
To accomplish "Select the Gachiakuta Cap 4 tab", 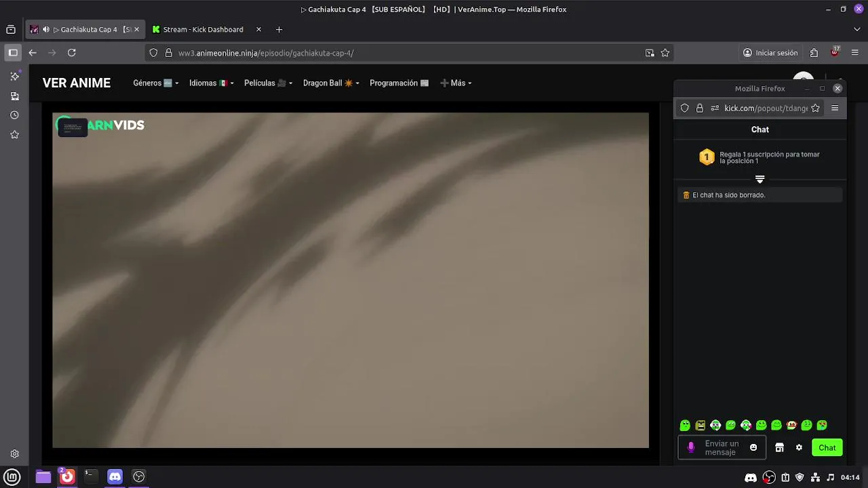I will point(85,29).
